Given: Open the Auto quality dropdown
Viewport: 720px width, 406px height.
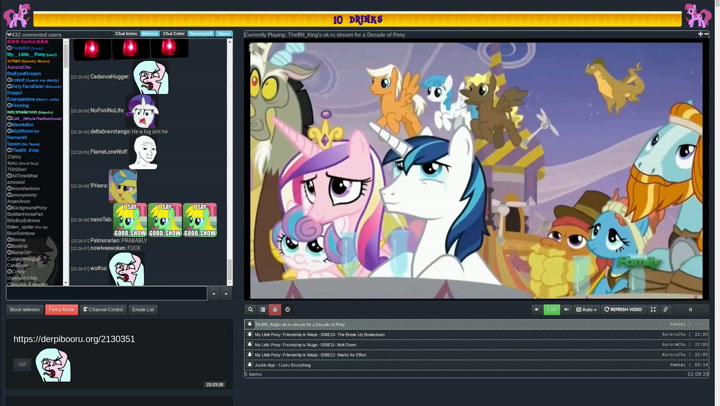Looking at the screenshot, I should pyautogui.click(x=586, y=310).
